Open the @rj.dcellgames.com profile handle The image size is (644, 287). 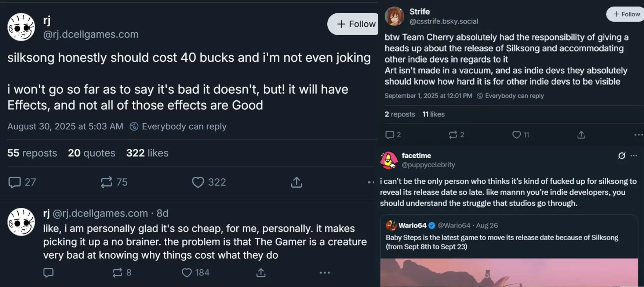[91, 34]
